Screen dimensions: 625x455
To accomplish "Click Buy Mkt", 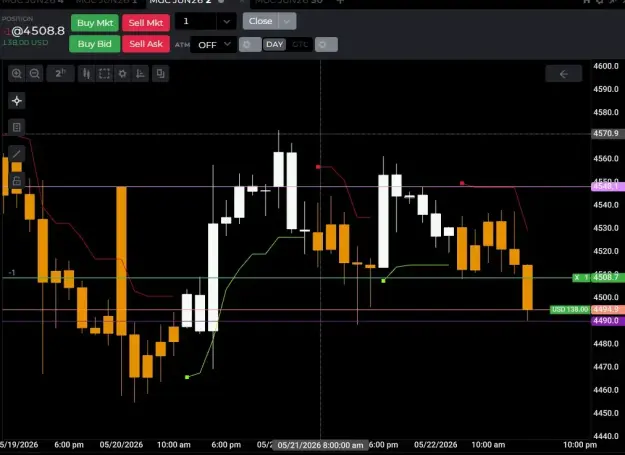I will coord(95,23).
